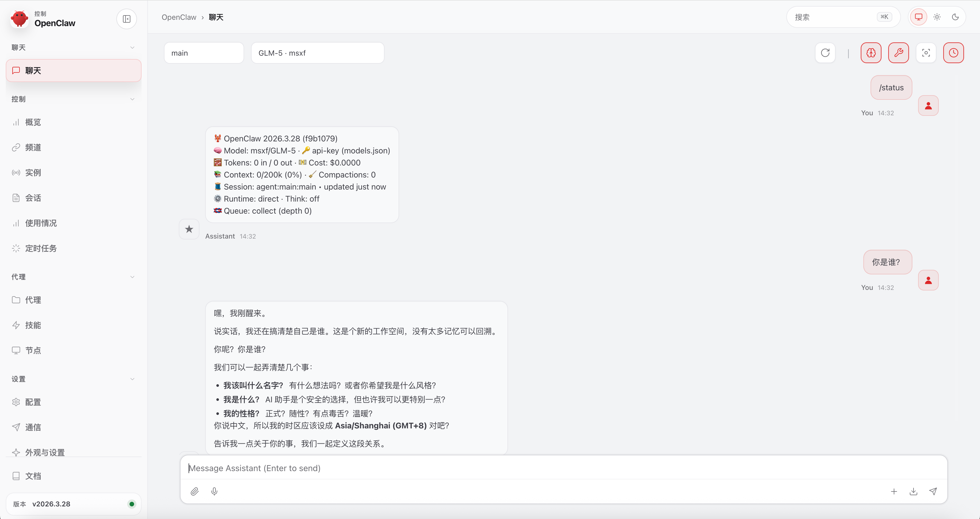Check the green status dot near version number

point(132,504)
